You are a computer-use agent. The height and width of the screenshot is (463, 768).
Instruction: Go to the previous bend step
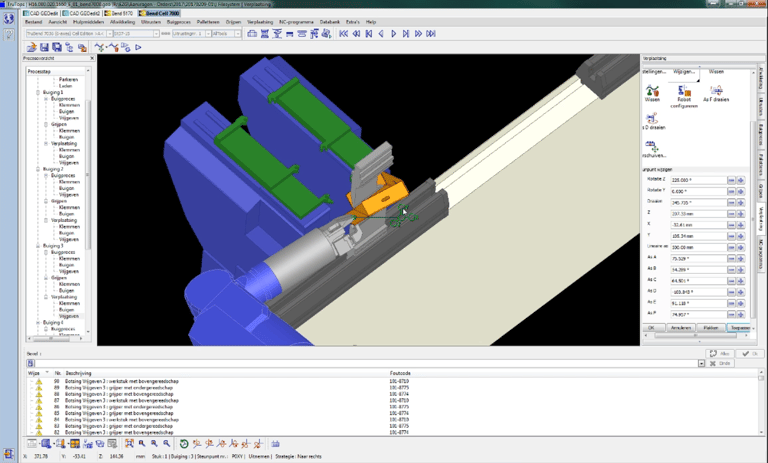[368, 34]
